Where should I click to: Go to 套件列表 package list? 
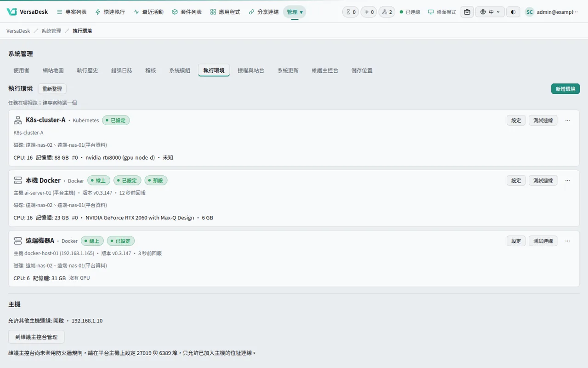click(x=187, y=12)
